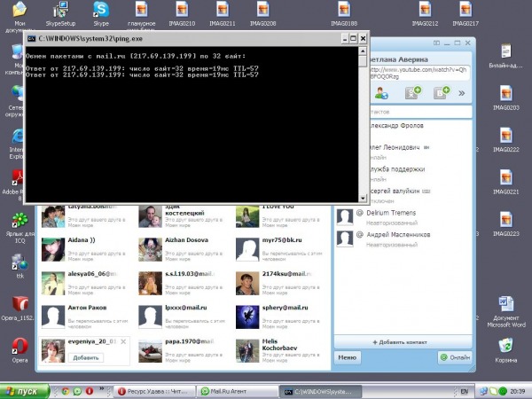Open the IMAG0222 image file
This screenshot has width=532, height=399.
coord(506,140)
